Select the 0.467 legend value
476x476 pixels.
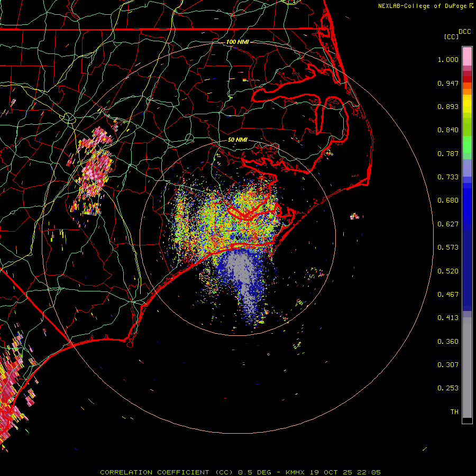coord(448,295)
